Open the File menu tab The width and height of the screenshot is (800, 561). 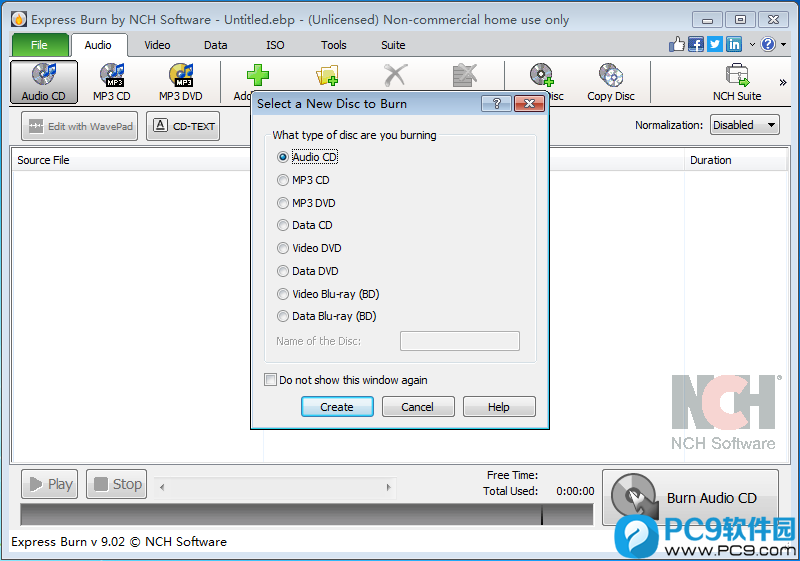pos(39,45)
